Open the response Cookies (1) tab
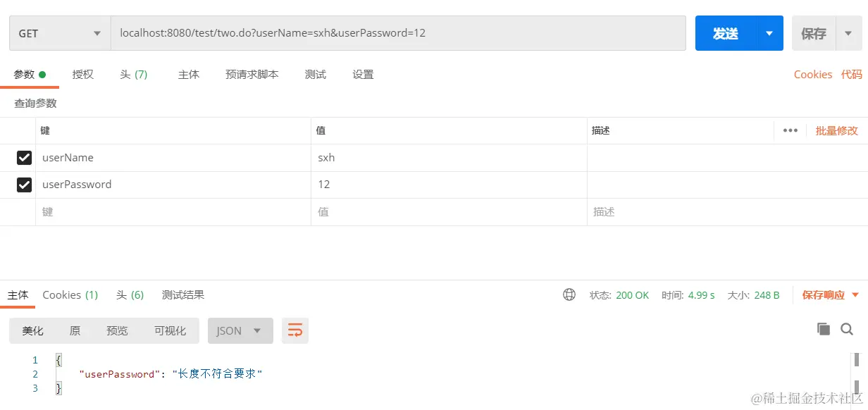868x410 pixels. (x=70, y=294)
